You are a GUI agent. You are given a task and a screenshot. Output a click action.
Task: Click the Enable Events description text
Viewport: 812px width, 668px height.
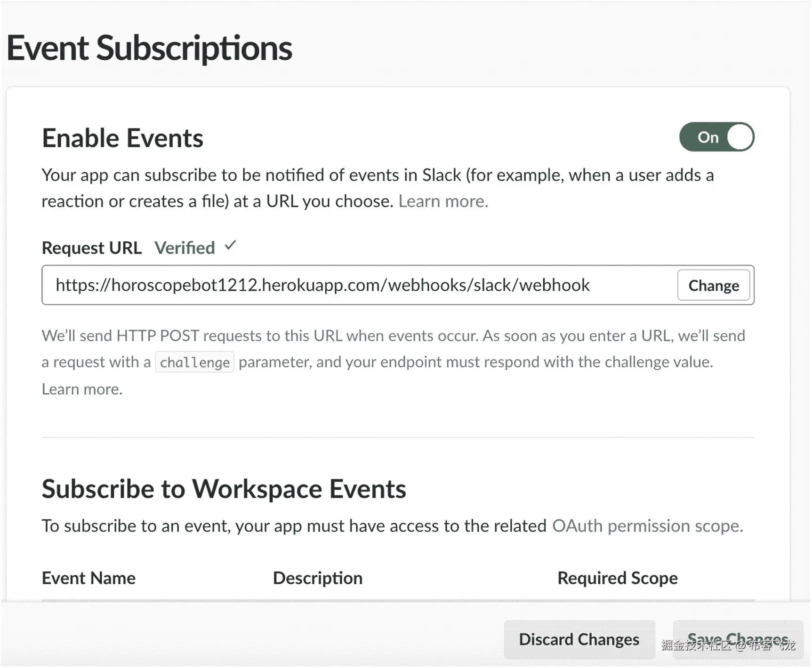377,175
